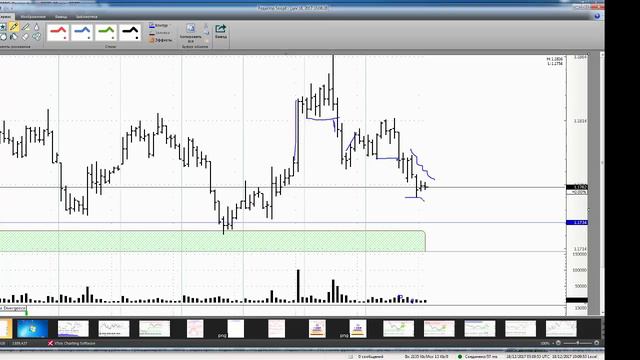Click the Копировать все button
Screen dimensions: 640x360
coord(191,33)
